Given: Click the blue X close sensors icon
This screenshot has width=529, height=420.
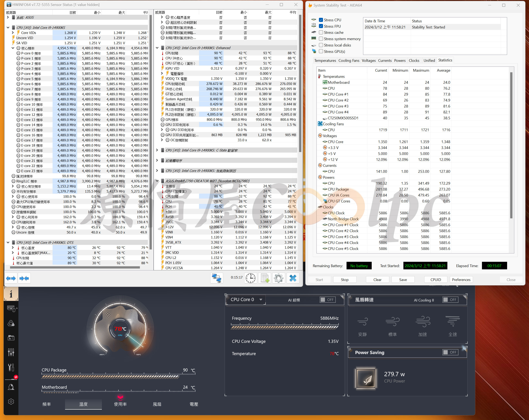Looking at the screenshot, I should 293,278.
